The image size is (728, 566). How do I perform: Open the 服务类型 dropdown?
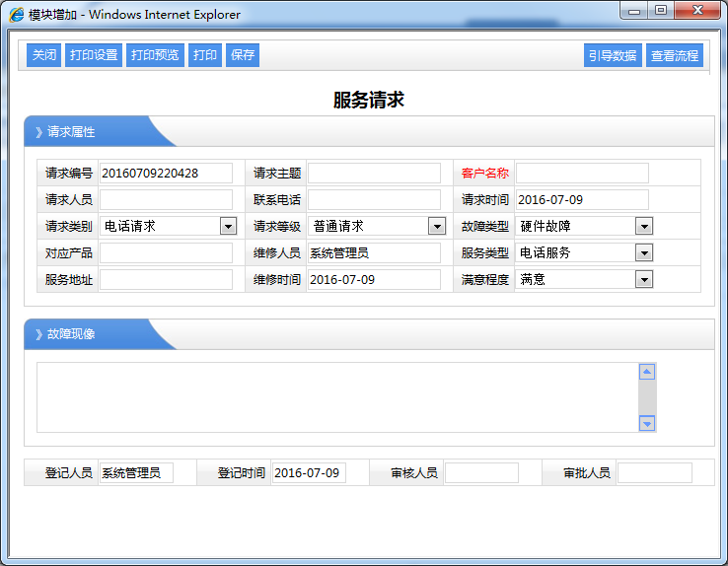(x=643, y=253)
